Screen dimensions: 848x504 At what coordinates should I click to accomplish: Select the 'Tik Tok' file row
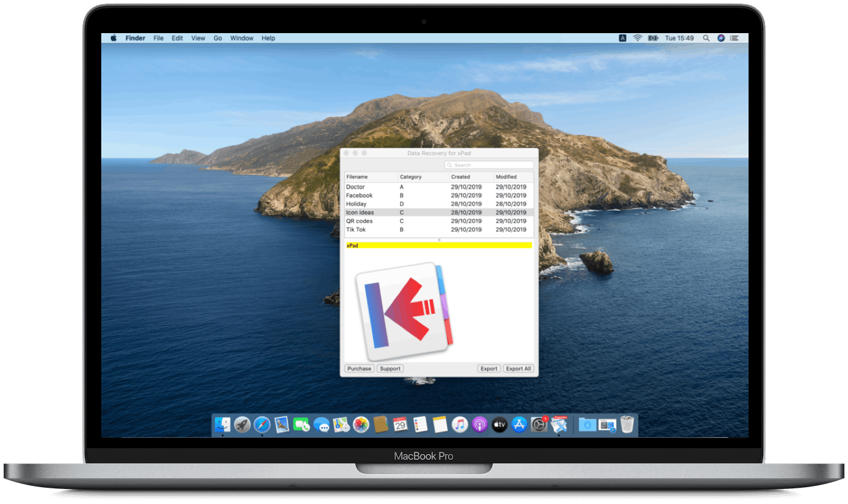tap(439, 229)
